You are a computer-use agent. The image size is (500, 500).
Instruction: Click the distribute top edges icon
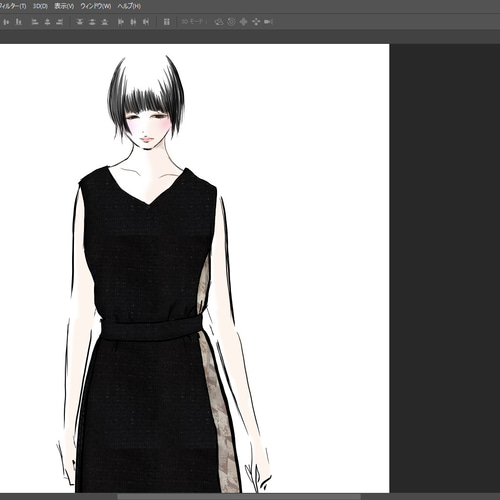[x=79, y=22]
